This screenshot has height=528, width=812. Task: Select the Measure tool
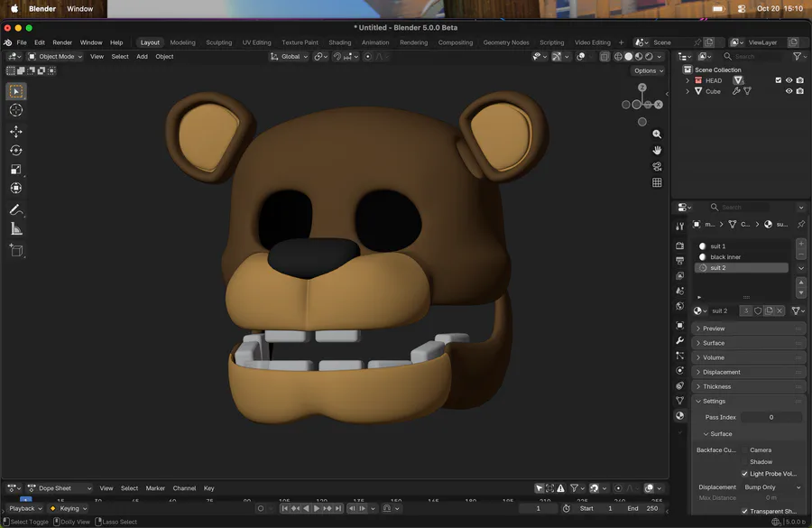point(16,229)
